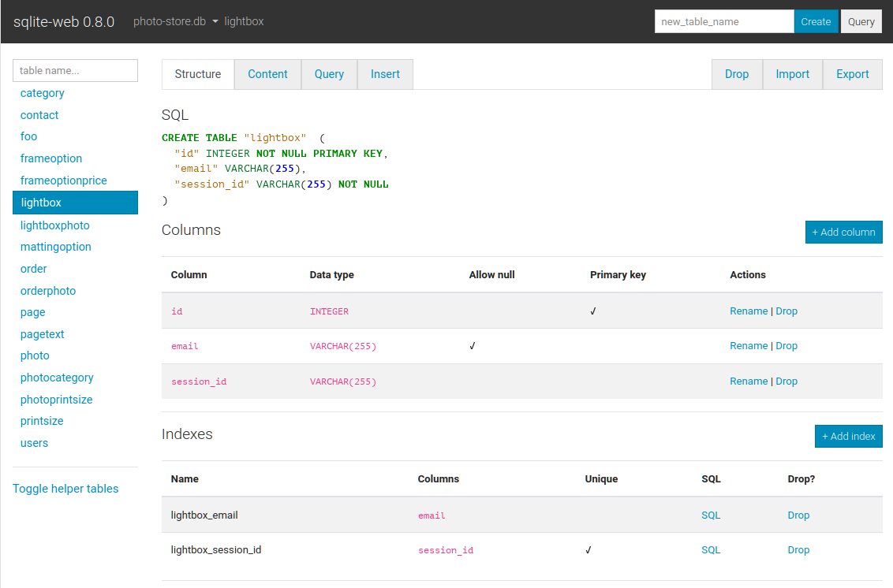Drop the id column
Screen dimensions: 893x588
pyautogui.click(x=787, y=311)
